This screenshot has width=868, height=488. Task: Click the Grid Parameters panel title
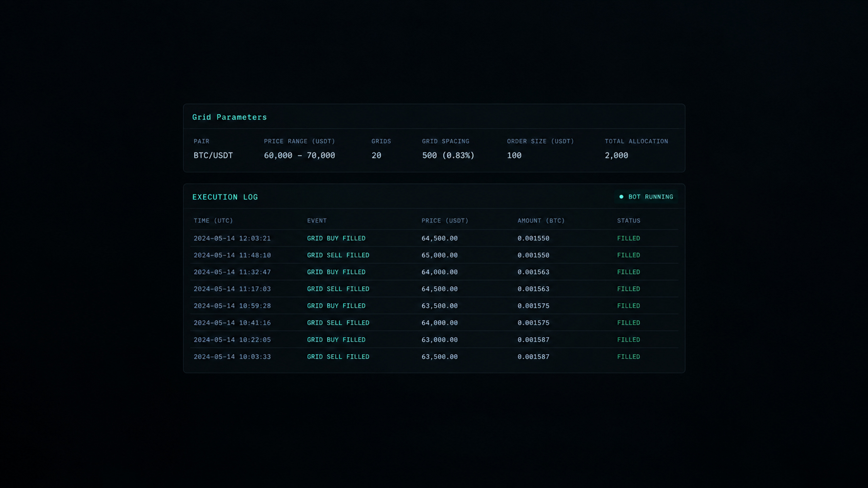(x=230, y=117)
